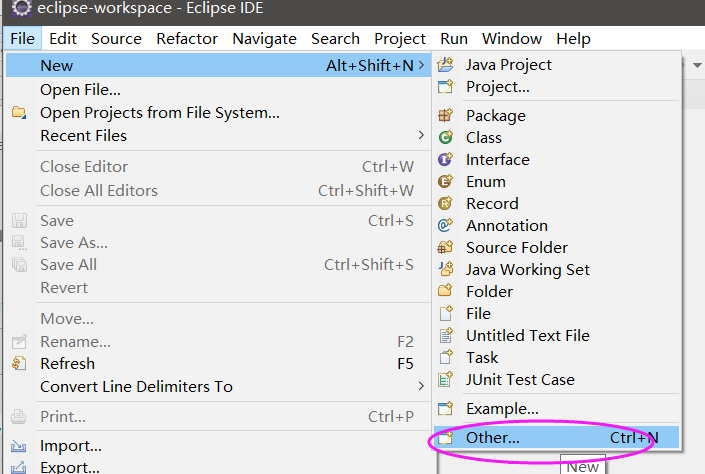
Task: Click the Import icon
Action: coord(19,446)
